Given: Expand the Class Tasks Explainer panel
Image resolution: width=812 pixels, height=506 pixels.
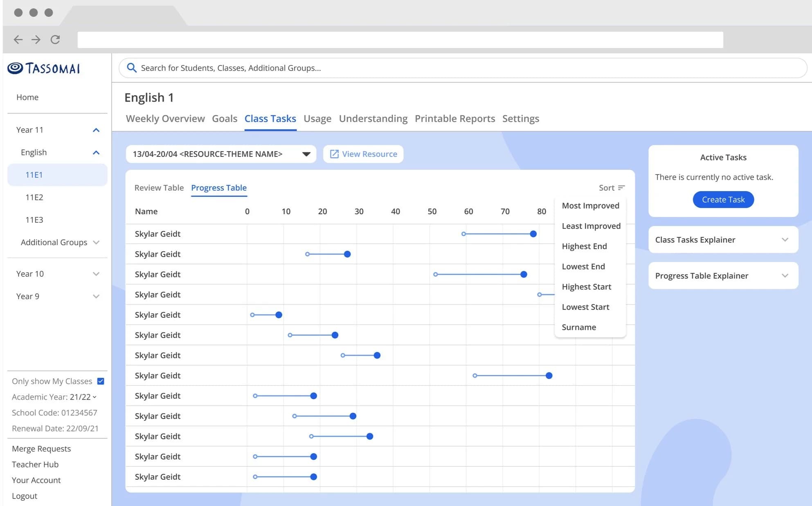Looking at the screenshot, I should (x=723, y=239).
